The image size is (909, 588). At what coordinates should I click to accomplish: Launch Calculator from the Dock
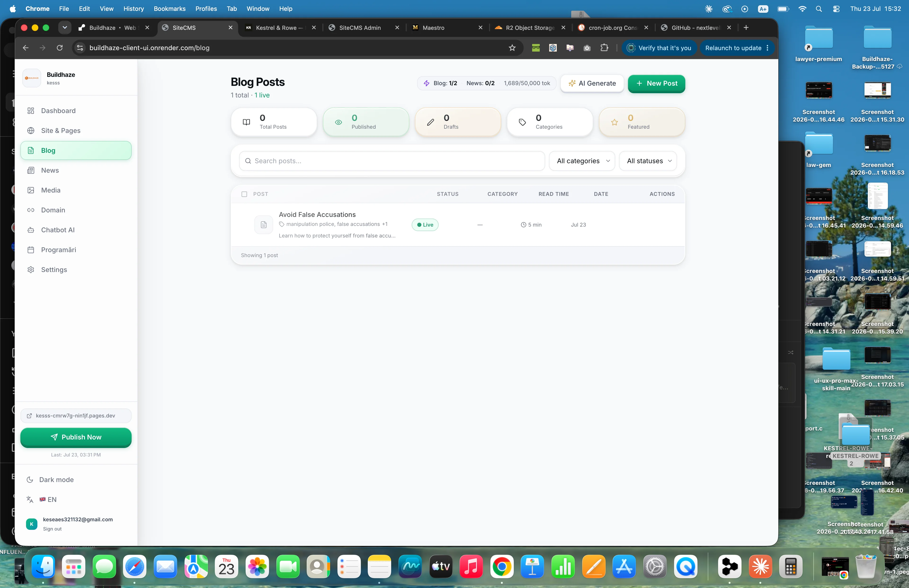point(790,566)
